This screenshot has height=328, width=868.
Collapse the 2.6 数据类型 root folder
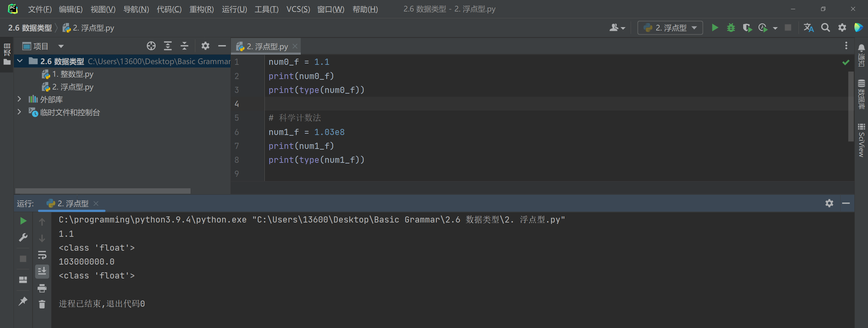[20, 61]
